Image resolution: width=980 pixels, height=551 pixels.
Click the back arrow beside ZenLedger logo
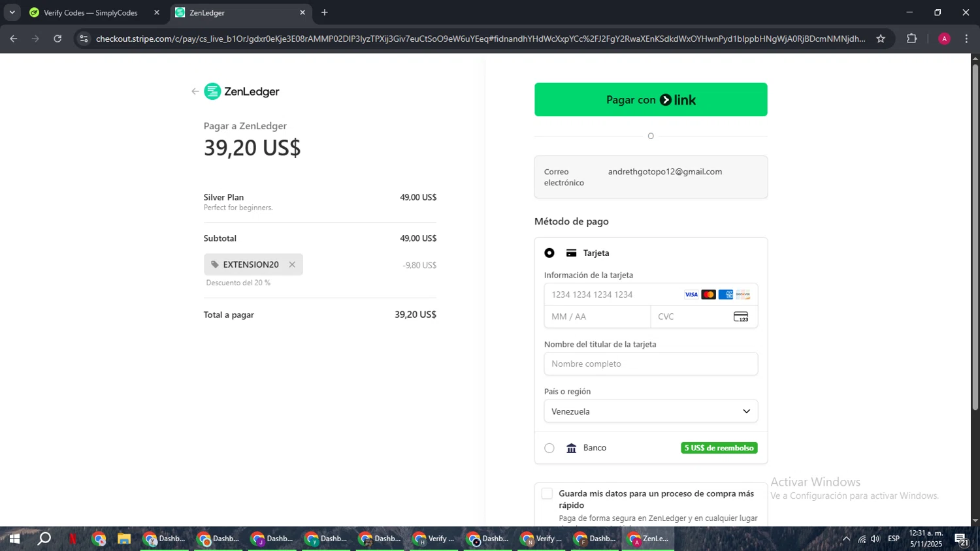point(195,91)
